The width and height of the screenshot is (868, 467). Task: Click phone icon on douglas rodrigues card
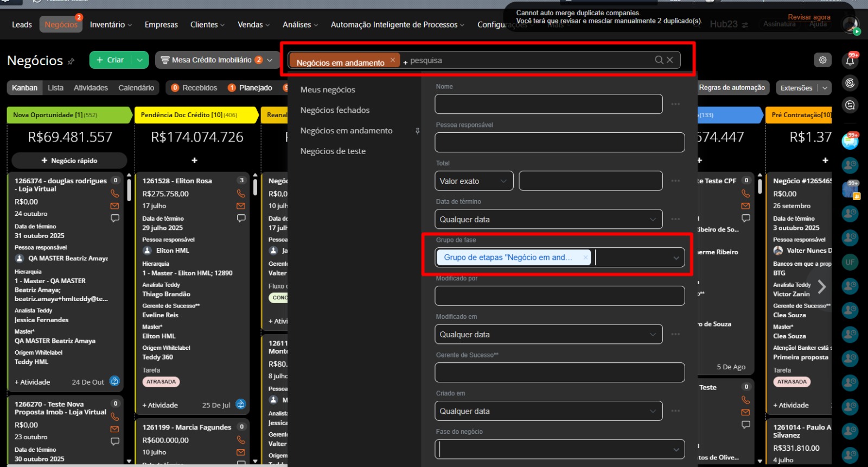(x=114, y=193)
